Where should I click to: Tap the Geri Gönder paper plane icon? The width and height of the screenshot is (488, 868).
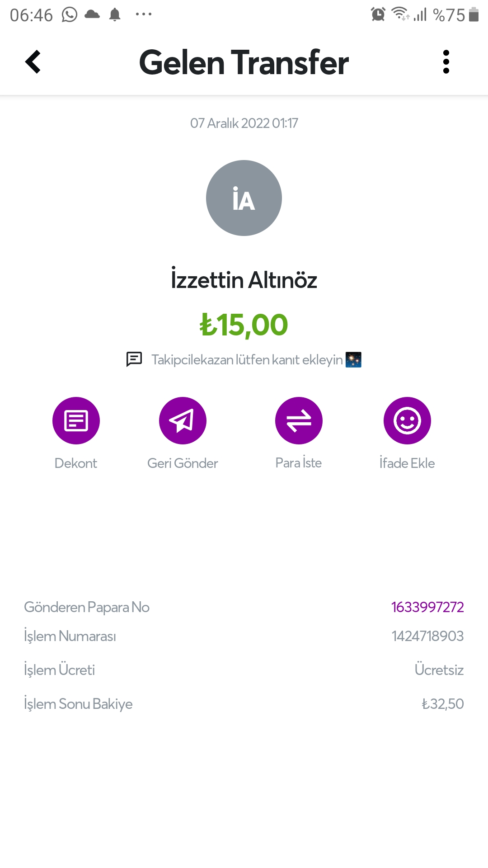point(183,420)
